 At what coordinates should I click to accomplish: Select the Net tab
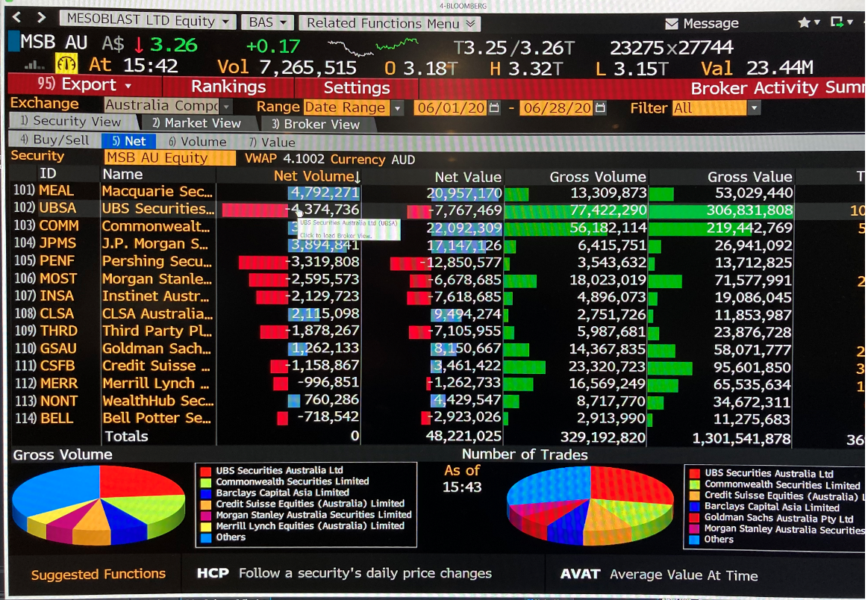129,141
